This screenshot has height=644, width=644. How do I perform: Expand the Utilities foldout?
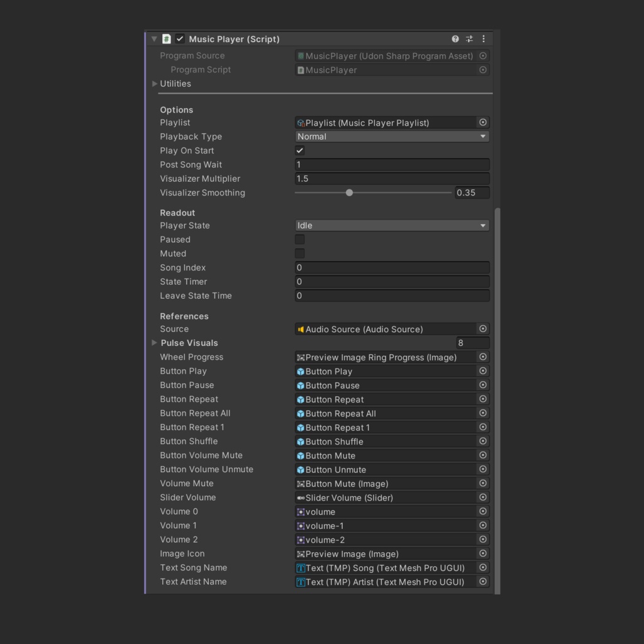coord(154,84)
